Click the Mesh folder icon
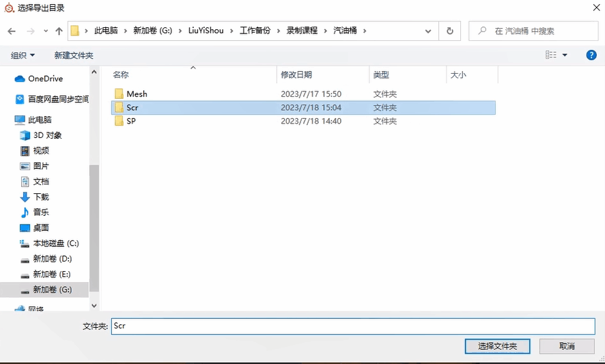Image resolution: width=605 pixels, height=364 pixels. pos(119,94)
